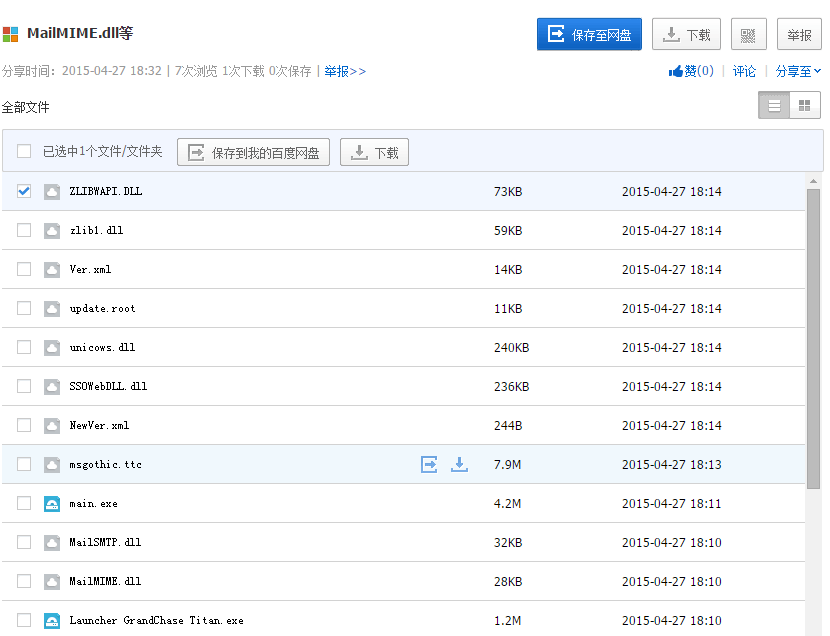Check the msgothic.ttc checkbox
The image size is (830, 636).
pos(24,464)
